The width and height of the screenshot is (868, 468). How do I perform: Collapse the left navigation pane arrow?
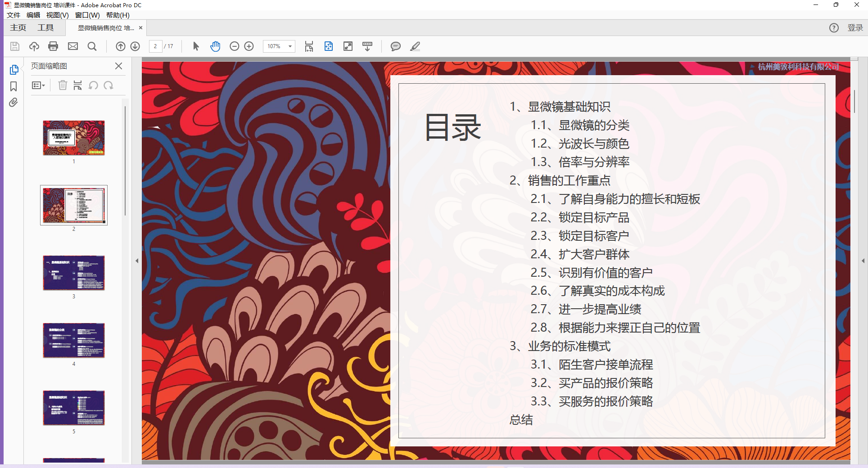(137, 261)
